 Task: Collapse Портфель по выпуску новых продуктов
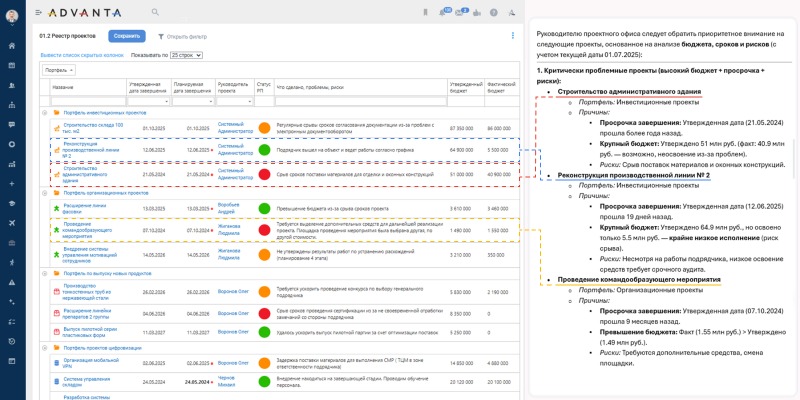coord(44,271)
